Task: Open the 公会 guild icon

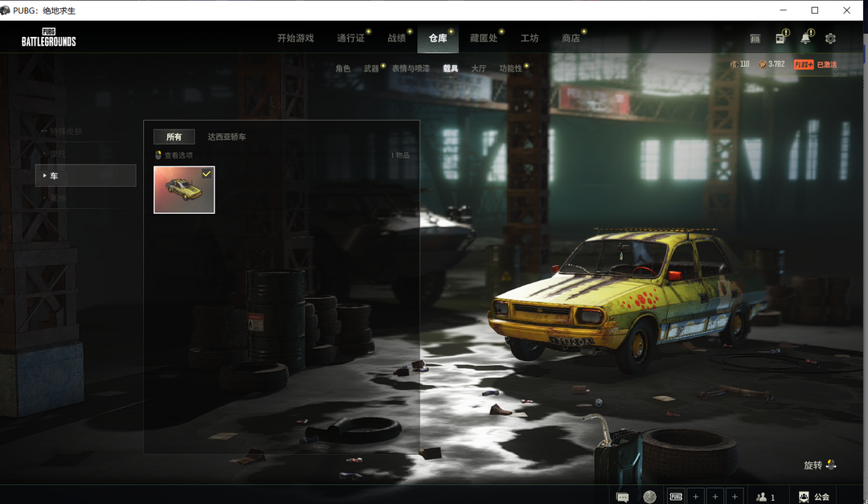Action: point(804,497)
